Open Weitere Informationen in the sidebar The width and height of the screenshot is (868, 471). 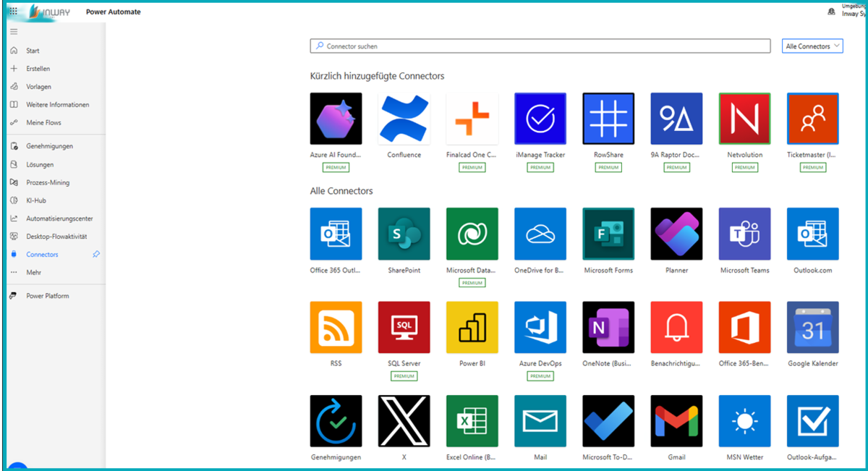point(56,105)
